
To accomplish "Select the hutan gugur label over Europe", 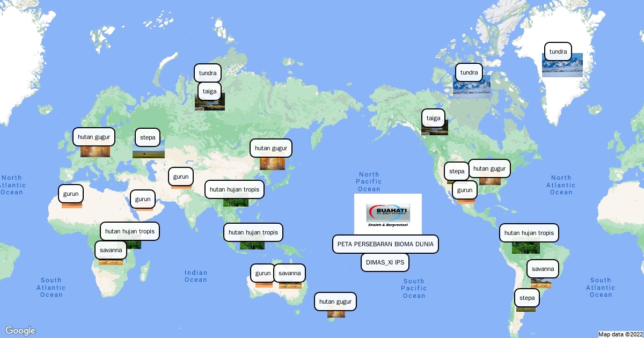I will click(x=94, y=137).
